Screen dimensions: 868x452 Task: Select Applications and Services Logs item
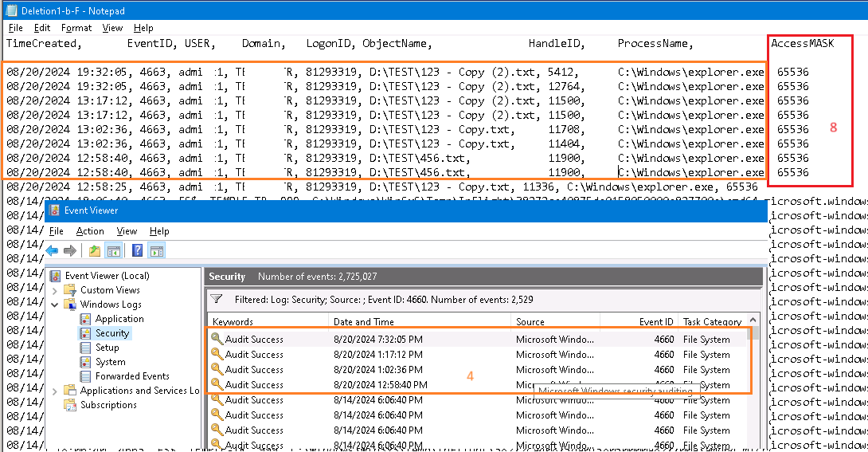[x=139, y=391]
